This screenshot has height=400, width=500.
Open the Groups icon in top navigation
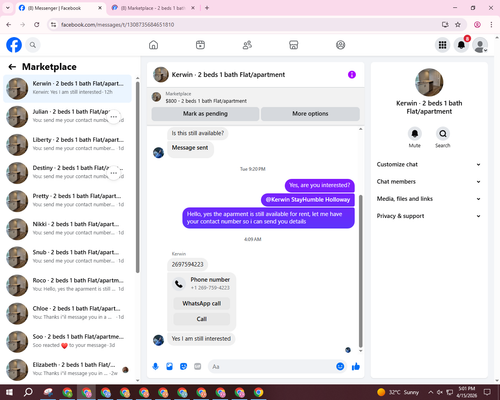click(x=340, y=45)
